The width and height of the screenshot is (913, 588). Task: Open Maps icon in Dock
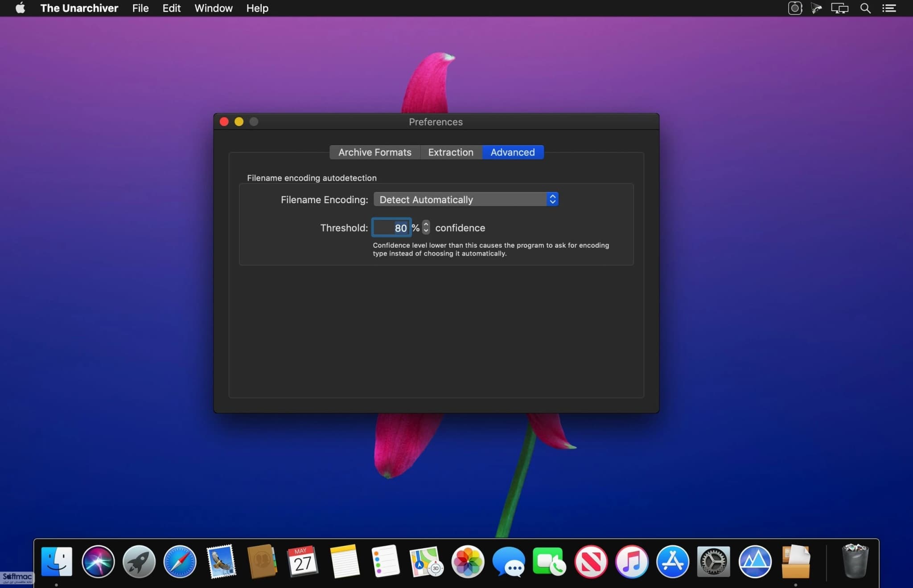click(x=427, y=561)
